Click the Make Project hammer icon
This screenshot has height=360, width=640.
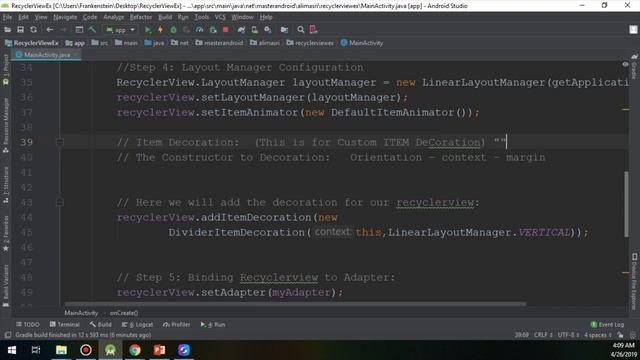point(92,30)
